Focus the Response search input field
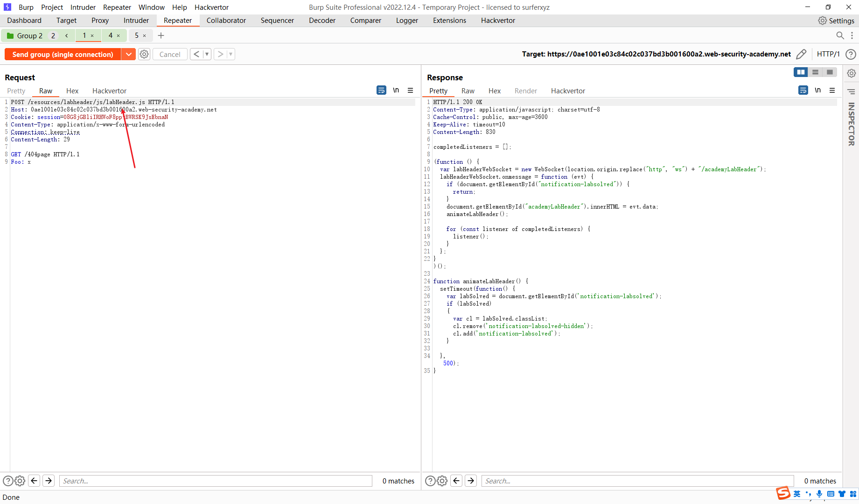Viewport: 859px width, 504px height. 638,481
